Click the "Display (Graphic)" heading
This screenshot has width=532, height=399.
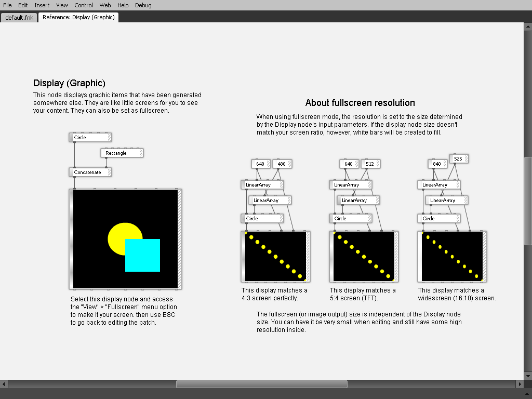pos(69,83)
